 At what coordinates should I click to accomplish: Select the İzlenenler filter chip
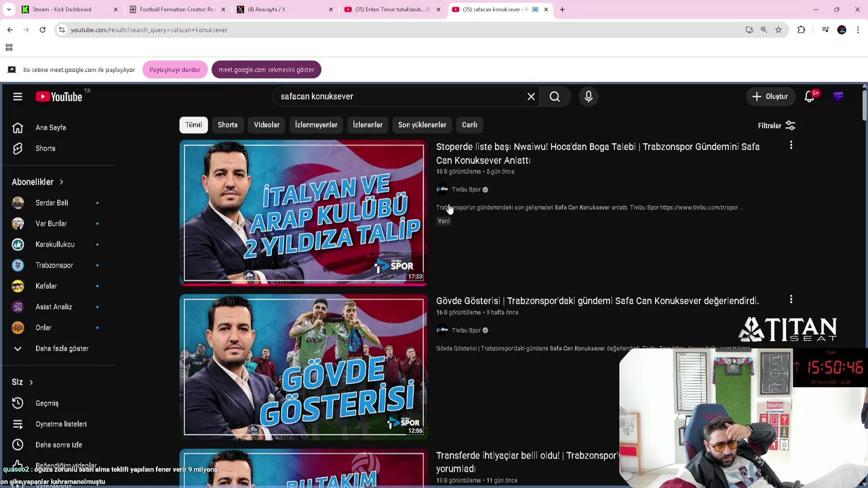(368, 125)
